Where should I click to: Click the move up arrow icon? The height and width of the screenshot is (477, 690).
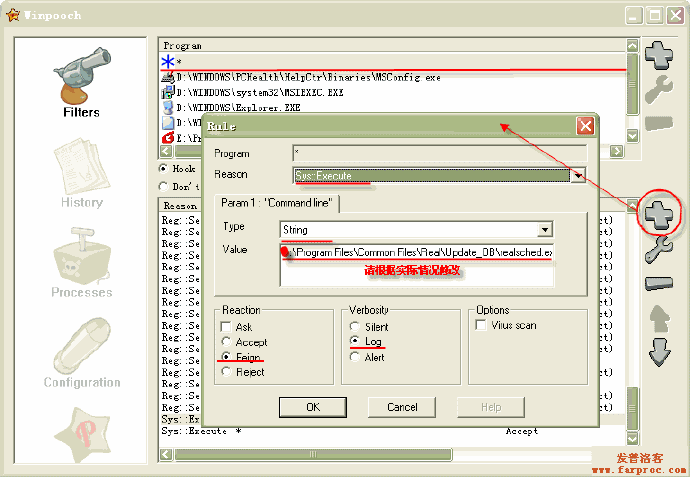658,320
